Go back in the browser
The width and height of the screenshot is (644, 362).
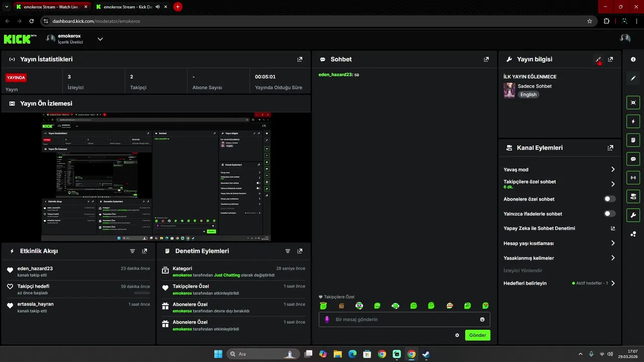coord(8,21)
